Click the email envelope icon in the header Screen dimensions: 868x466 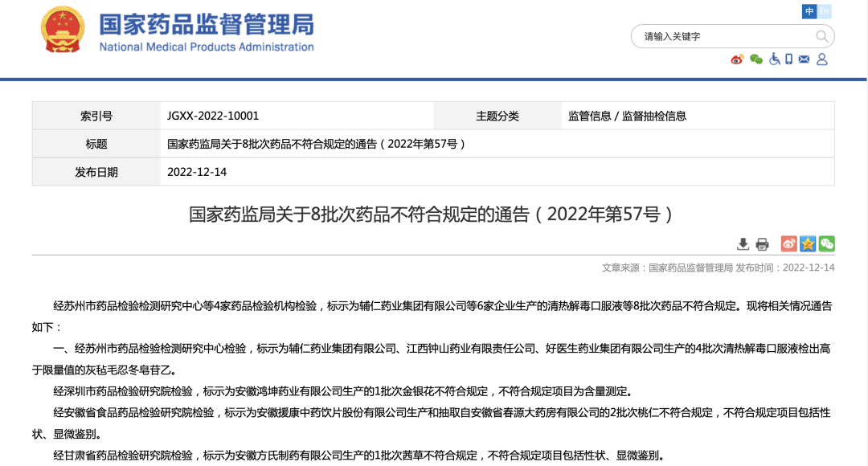(804, 59)
